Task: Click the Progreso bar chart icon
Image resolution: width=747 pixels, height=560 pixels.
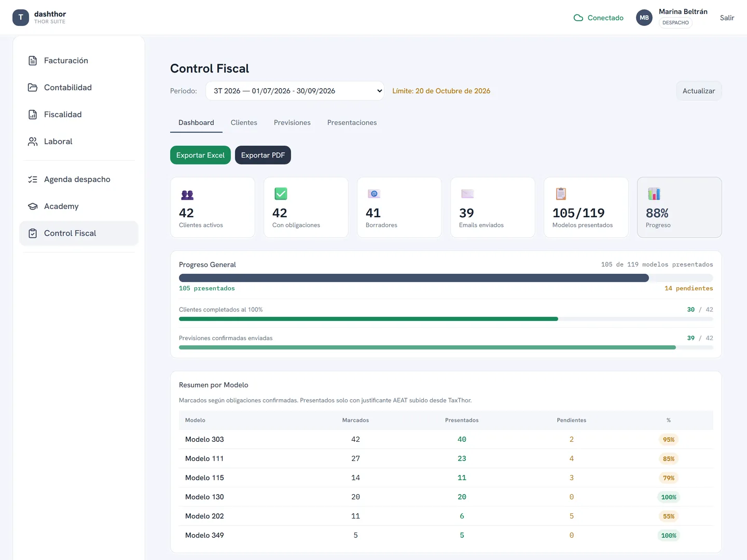Action: (x=654, y=194)
